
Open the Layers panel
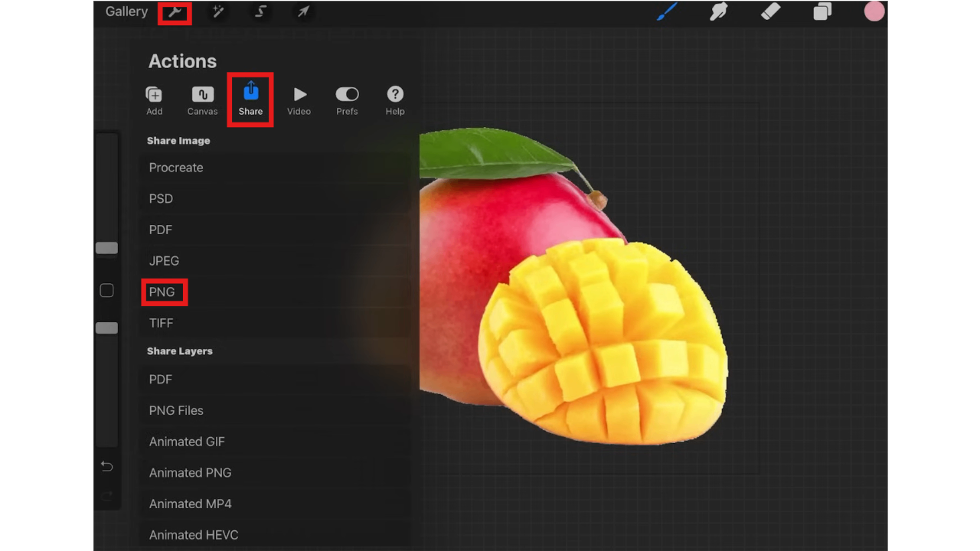(x=822, y=11)
